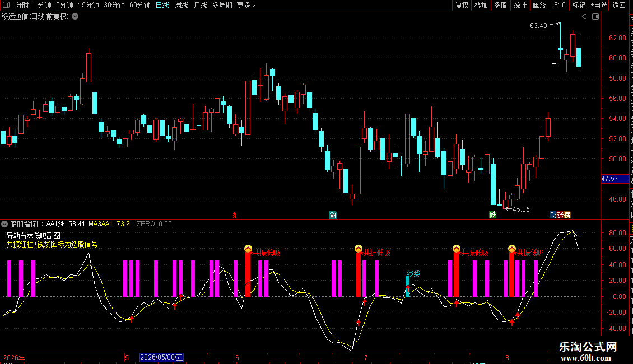
Task: Expand the 股朋指标网 indicator dropdown arrow
Action: click(4, 224)
